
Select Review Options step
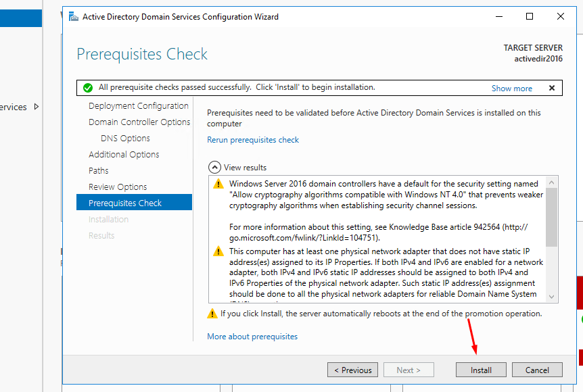118,187
